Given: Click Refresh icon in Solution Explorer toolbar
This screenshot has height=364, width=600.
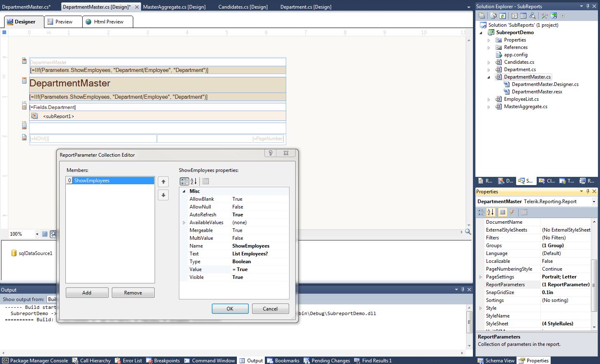Looking at the screenshot, I should [x=503, y=16].
